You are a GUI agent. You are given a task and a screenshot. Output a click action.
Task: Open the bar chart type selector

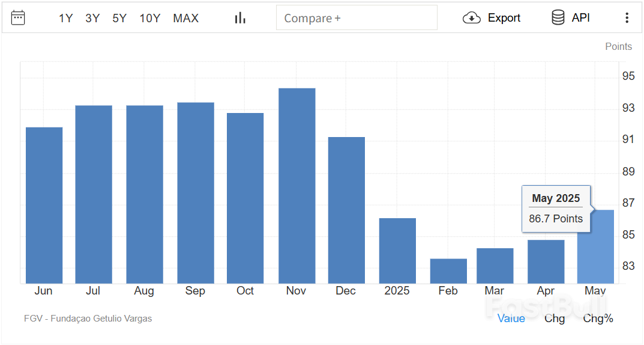pos(240,18)
